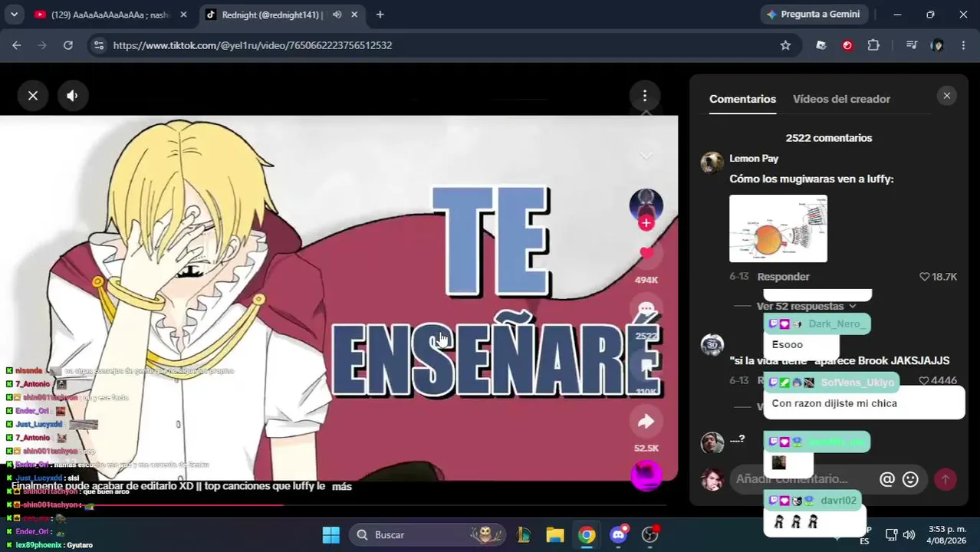
Task: Switch to the Vídeos del creador tab
Action: (841, 99)
